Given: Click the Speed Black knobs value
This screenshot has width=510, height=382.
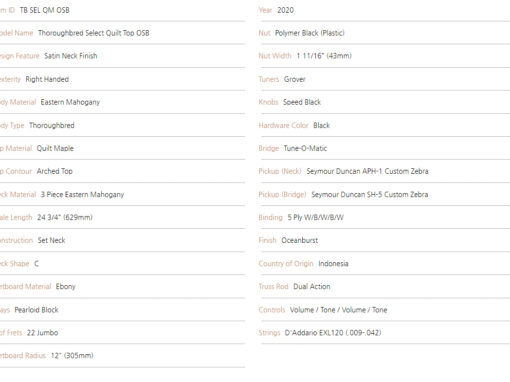Looking at the screenshot, I should (x=302, y=102).
